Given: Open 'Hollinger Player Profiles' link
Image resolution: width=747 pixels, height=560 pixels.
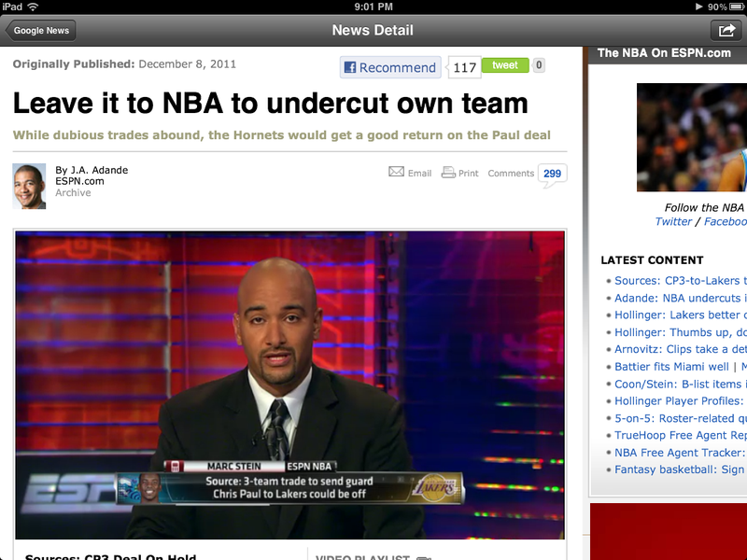Looking at the screenshot, I should 680,401.
